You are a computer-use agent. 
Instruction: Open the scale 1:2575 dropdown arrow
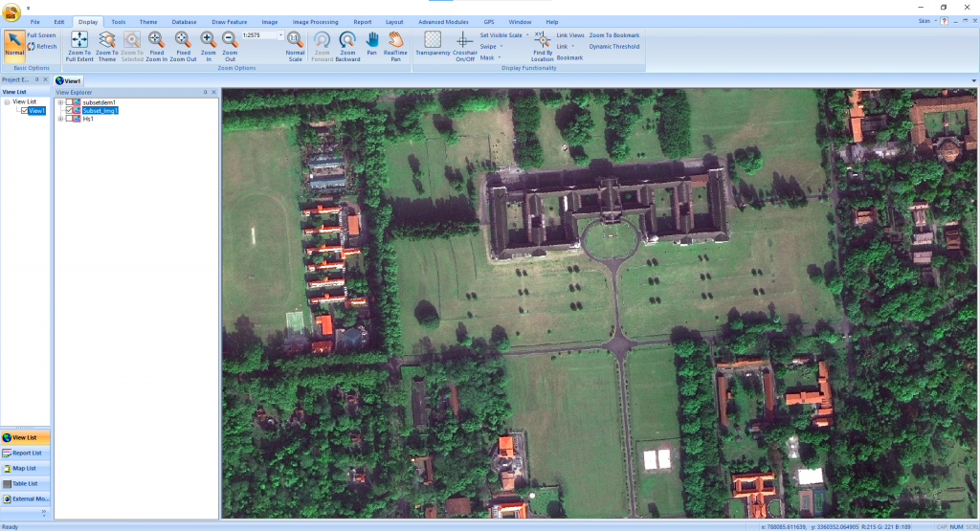coord(280,35)
